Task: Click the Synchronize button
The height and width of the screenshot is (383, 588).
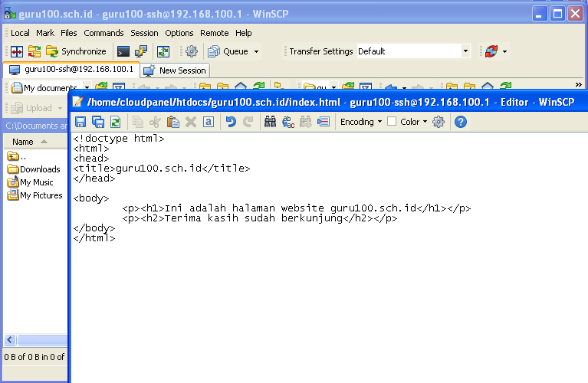Action: point(76,51)
